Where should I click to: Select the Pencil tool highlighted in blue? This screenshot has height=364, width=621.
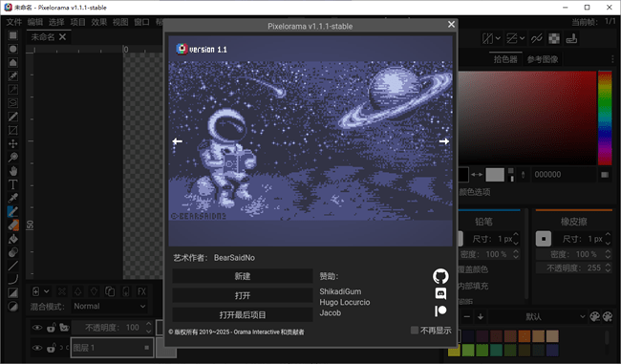(12, 211)
